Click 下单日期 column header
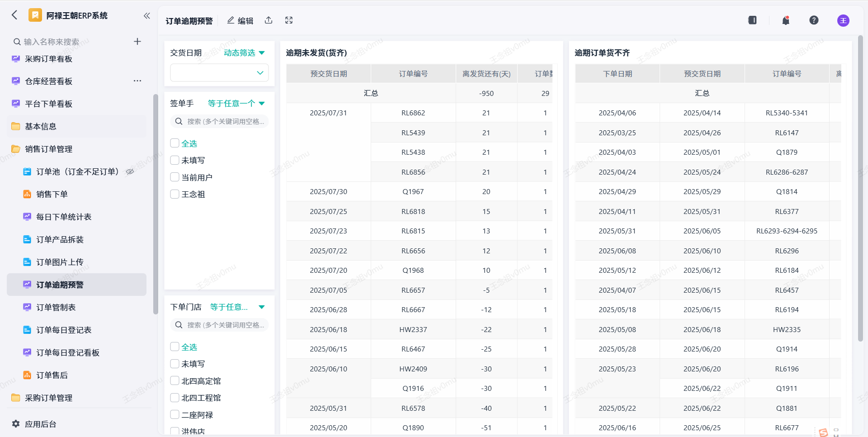This screenshot has height=437, width=868. (x=618, y=74)
